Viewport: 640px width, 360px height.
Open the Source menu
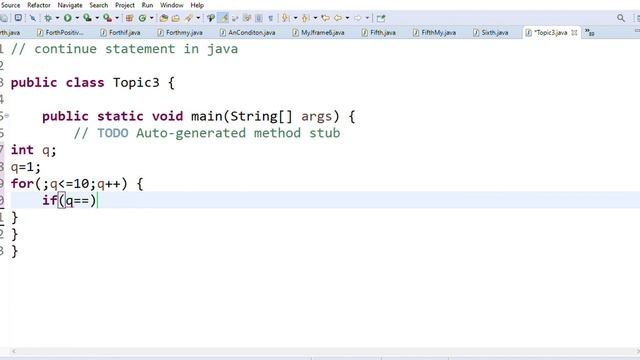click(11, 5)
